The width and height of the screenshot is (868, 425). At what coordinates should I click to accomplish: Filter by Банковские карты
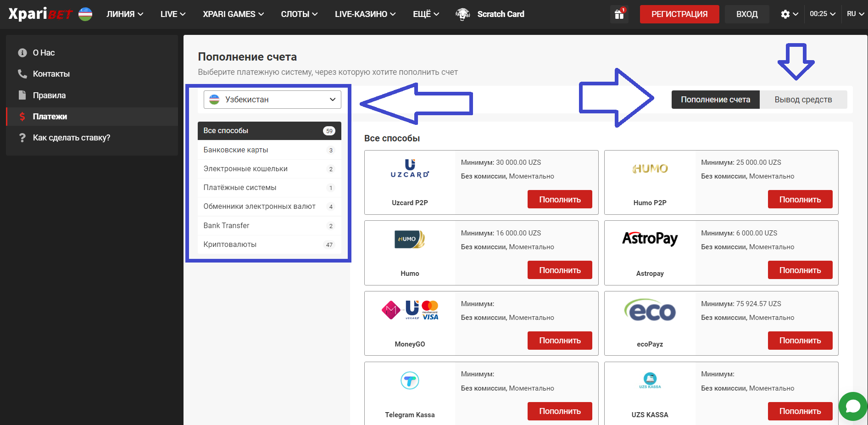pos(269,150)
